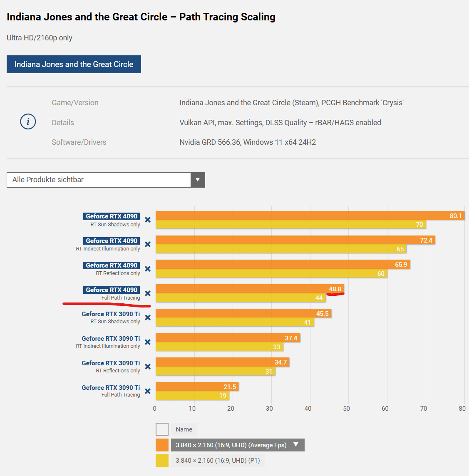
Task: Remove the RTX 4090 RT Sun Shadows entry
Action: coord(148,220)
